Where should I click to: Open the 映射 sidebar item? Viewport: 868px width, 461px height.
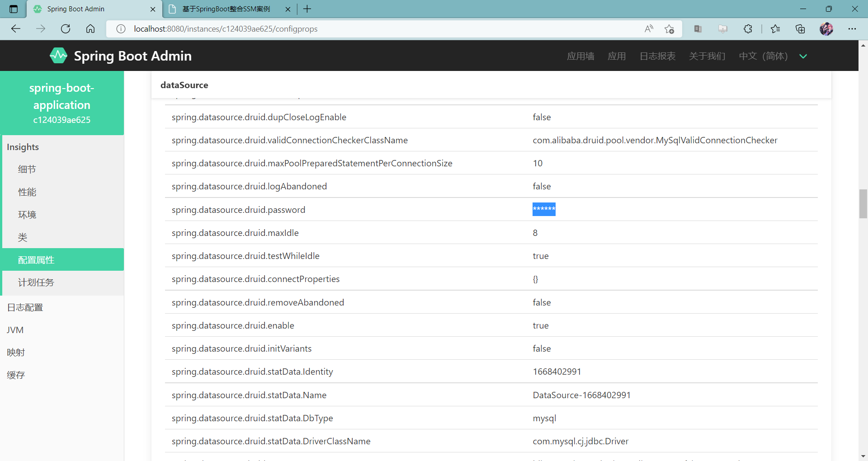coord(62,353)
